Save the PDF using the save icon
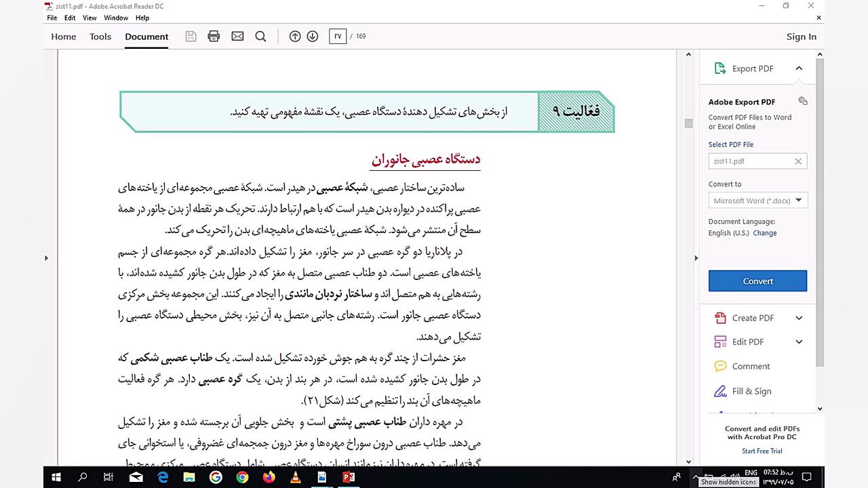 pyautogui.click(x=191, y=36)
